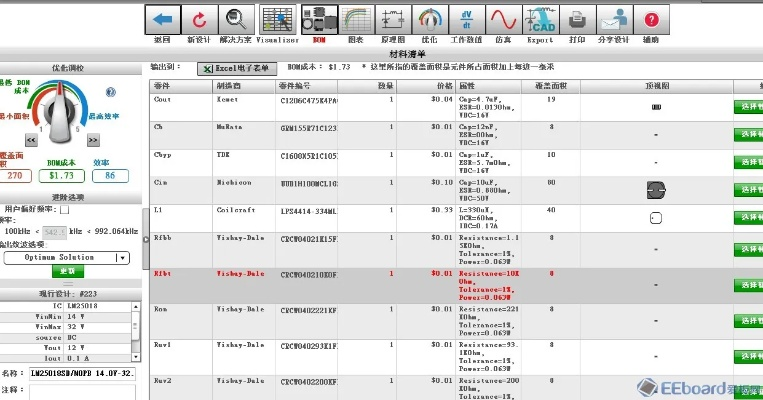
Task: Click the Cin capacitor top-view thumbnail
Action: 656,190
